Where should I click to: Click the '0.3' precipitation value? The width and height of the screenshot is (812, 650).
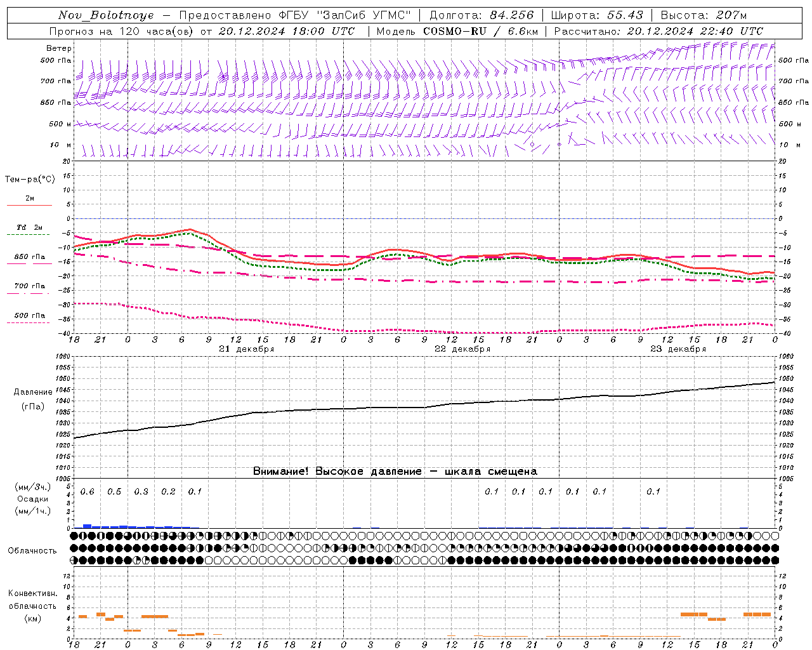pos(141,492)
